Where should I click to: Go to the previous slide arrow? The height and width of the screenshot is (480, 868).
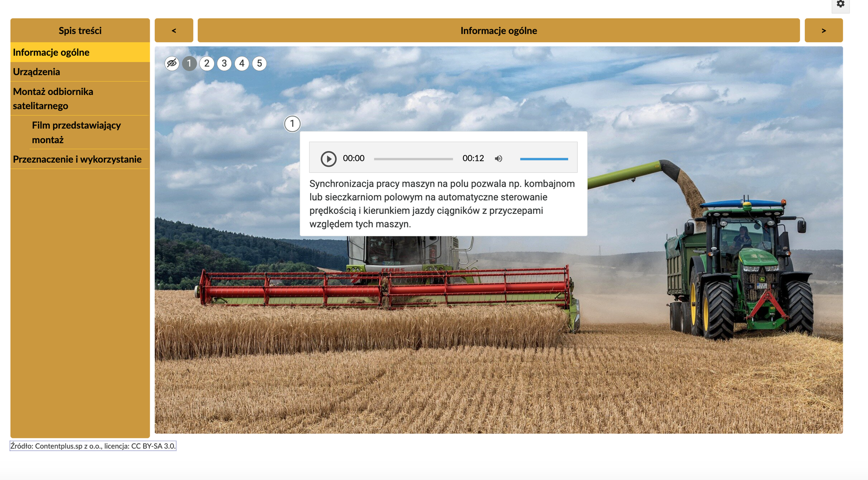(174, 31)
